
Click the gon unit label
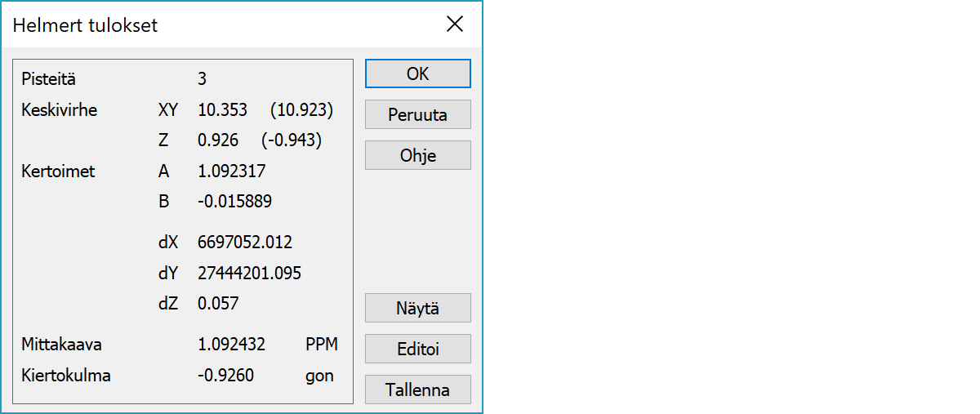point(319,376)
